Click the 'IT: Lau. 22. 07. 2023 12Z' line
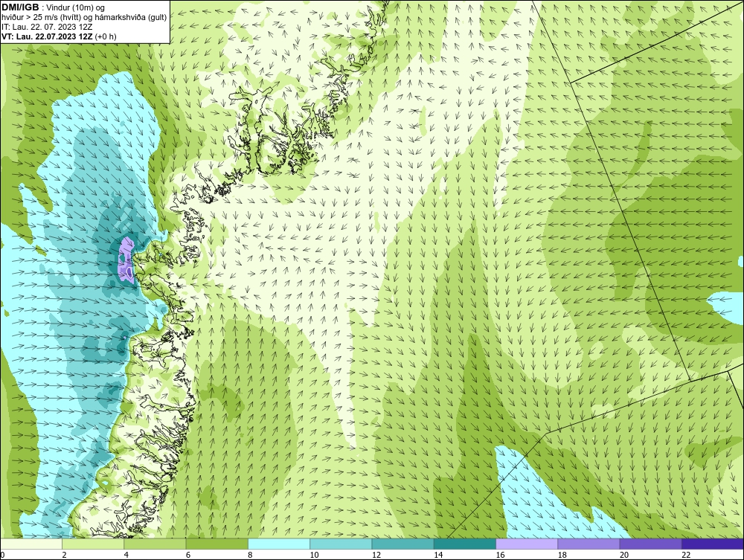744x560 pixels. (47, 27)
